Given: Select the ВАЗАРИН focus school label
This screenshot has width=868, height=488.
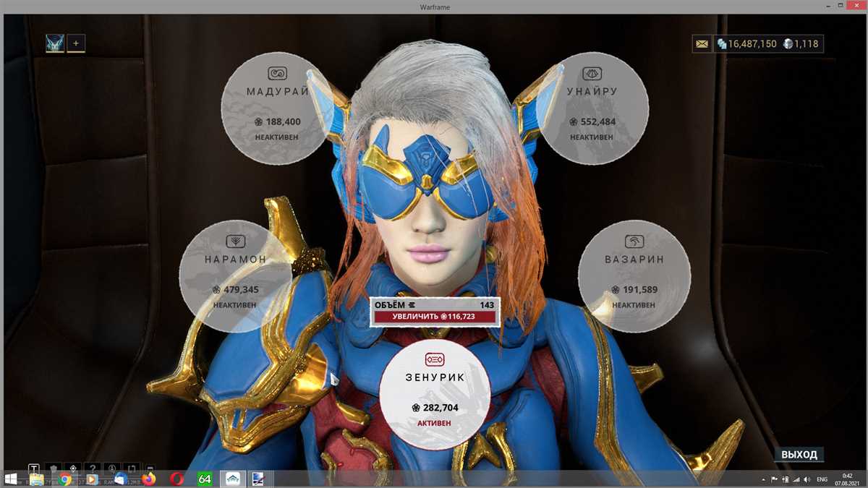Looking at the screenshot, I should tap(634, 259).
